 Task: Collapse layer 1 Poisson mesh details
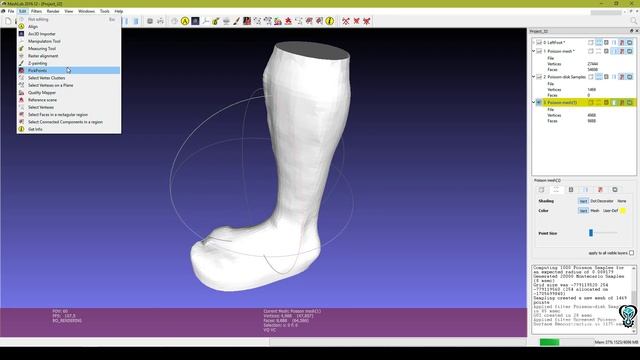(533, 51)
